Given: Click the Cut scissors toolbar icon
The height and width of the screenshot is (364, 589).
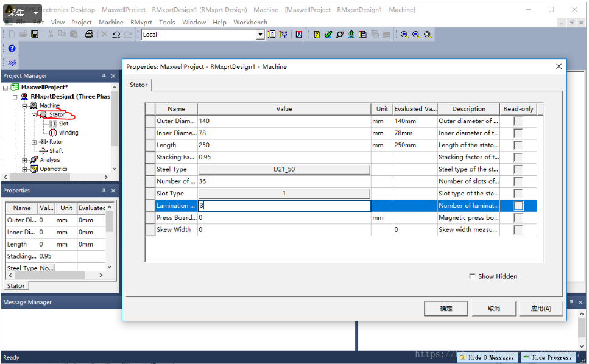Looking at the screenshot, I should click(51, 34).
